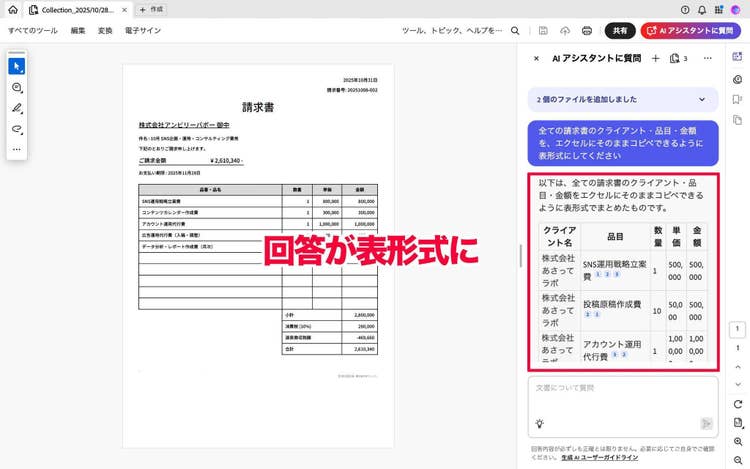Select the freehand draw tool
Viewport: 750px width, 469px height.
click(x=16, y=129)
